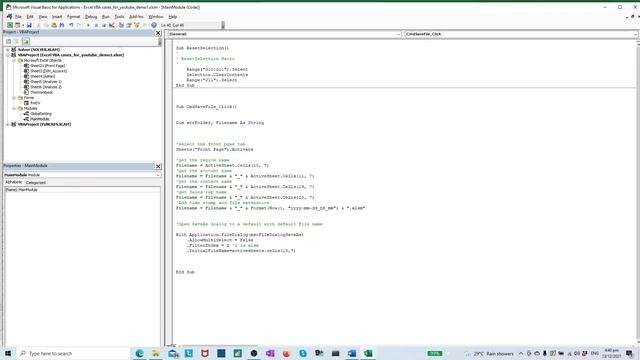Open Find with the binoculars icon

[62, 25]
